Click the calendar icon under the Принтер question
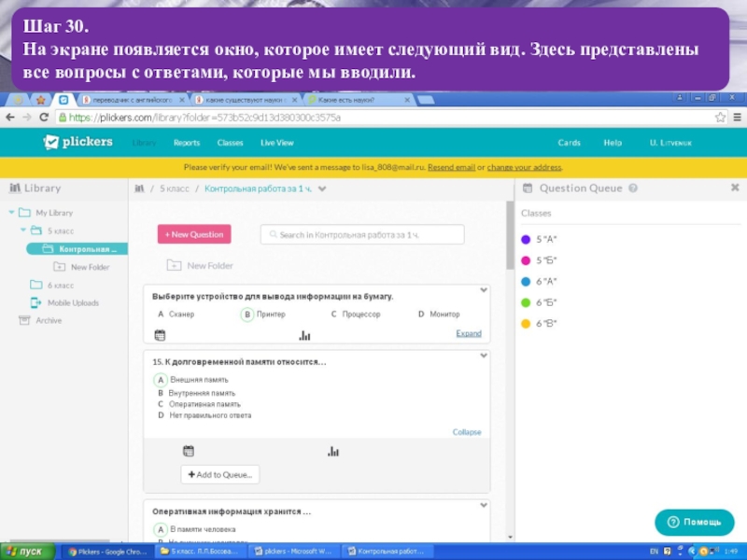Viewport: 747px width, 560px height. 160,335
